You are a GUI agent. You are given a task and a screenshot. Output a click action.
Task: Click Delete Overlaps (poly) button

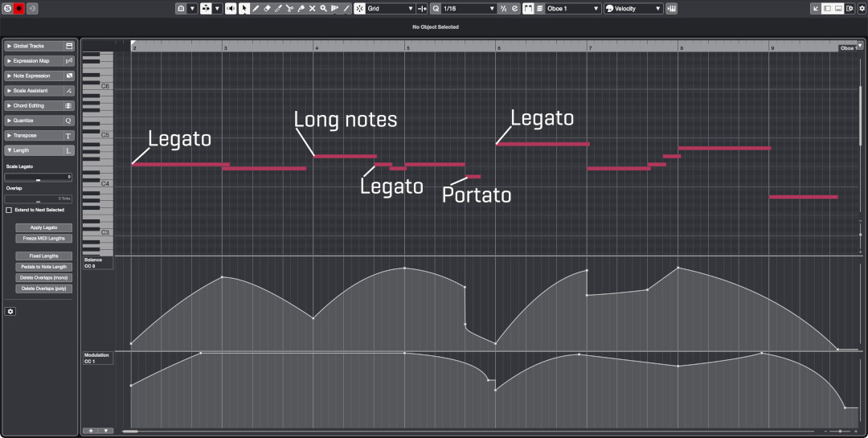tap(43, 289)
